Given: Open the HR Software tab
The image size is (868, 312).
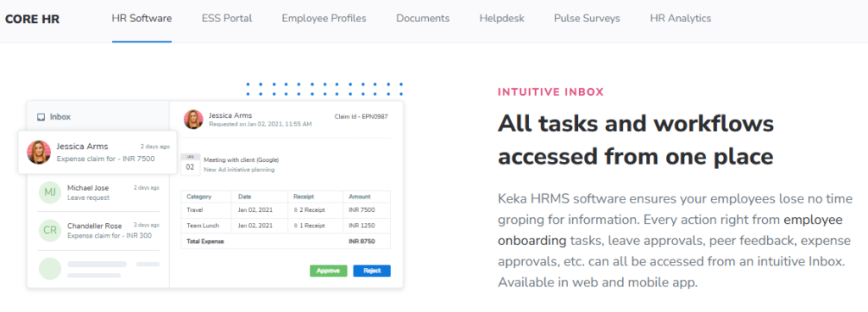Looking at the screenshot, I should [142, 19].
